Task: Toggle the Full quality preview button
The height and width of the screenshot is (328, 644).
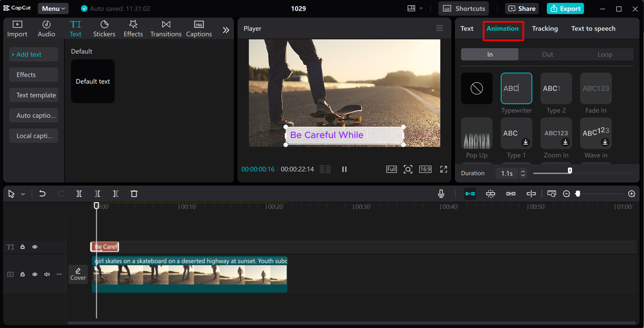Action: [x=391, y=170]
